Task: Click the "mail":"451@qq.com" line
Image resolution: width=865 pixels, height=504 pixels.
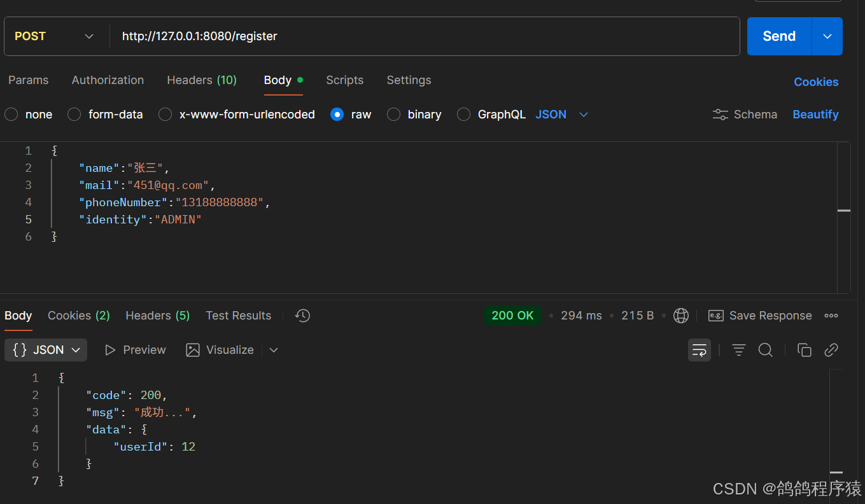Action: click(147, 185)
